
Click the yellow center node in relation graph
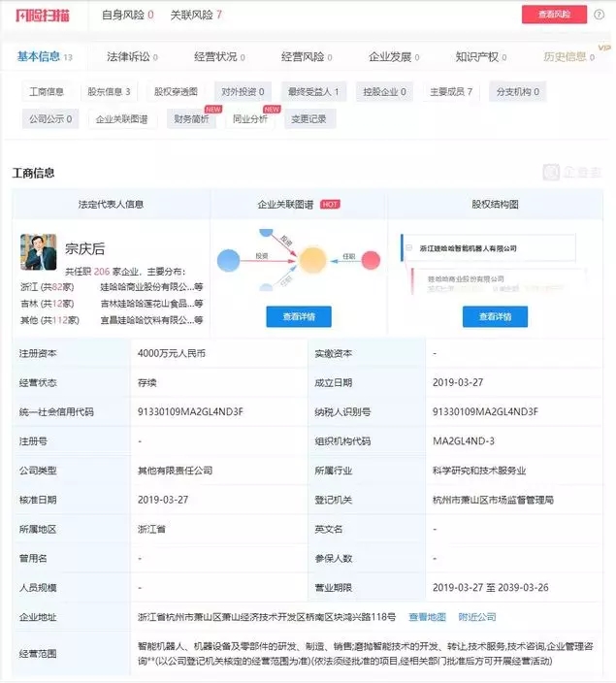[x=312, y=260]
